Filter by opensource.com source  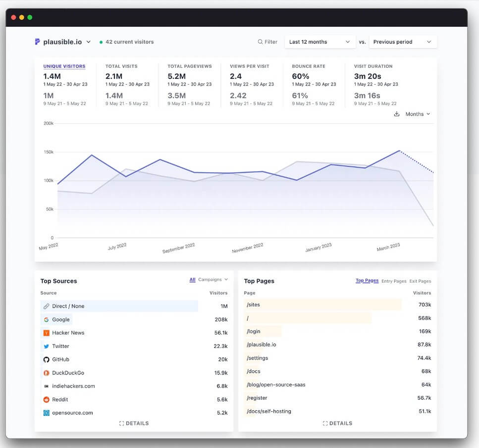coord(72,413)
